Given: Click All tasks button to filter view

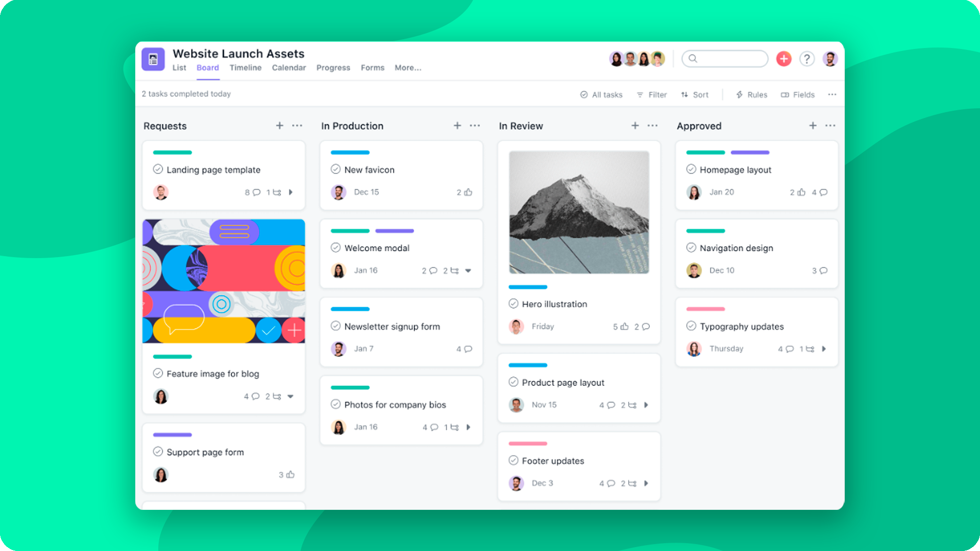Looking at the screenshot, I should click(x=600, y=94).
